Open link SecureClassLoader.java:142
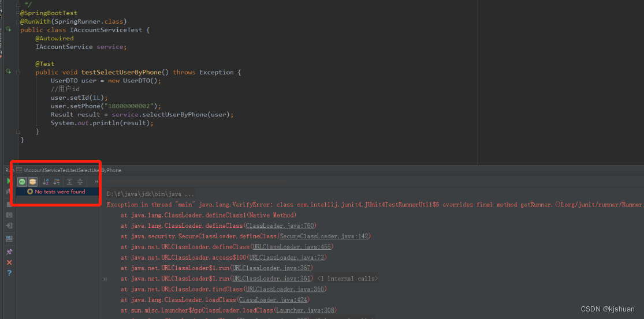Viewport: 644px width, 319px height. point(324,236)
